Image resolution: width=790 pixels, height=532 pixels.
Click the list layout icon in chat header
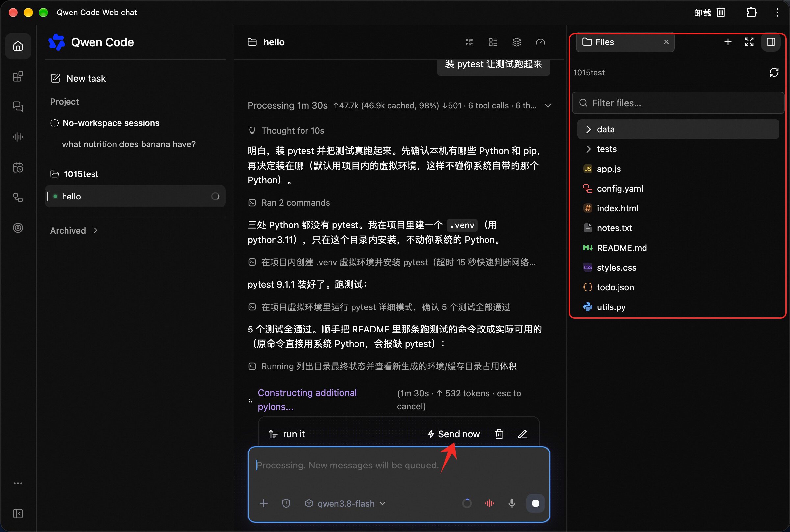click(x=493, y=42)
